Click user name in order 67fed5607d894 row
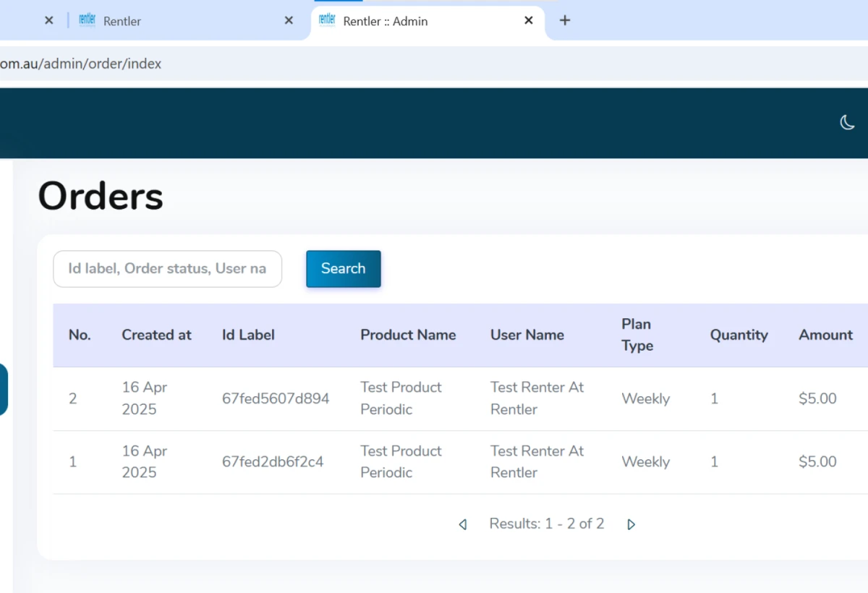This screenshot has width=868, height=593. click(537, 398)
